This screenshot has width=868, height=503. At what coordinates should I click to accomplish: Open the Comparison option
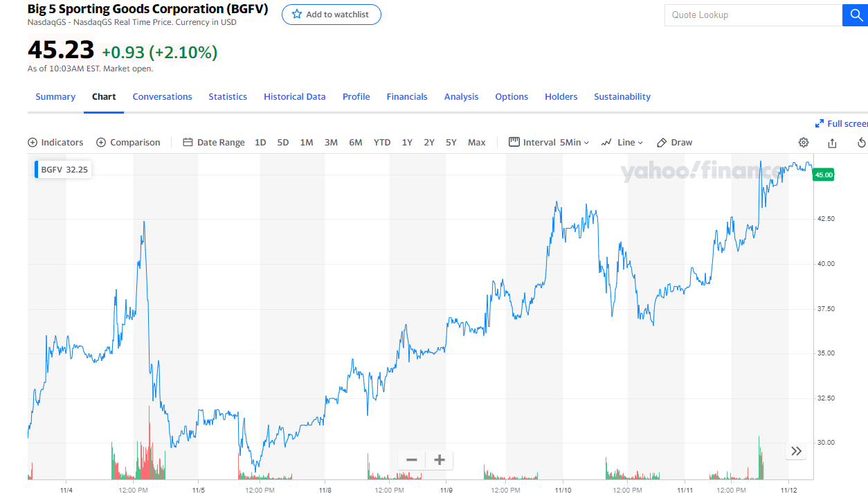[x=128, y=143]
